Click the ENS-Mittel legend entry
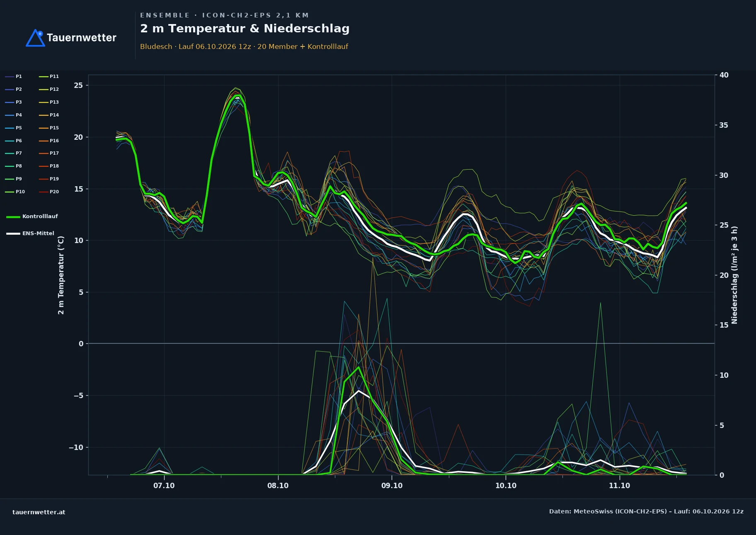756x535 pixels. click(30, 233)
